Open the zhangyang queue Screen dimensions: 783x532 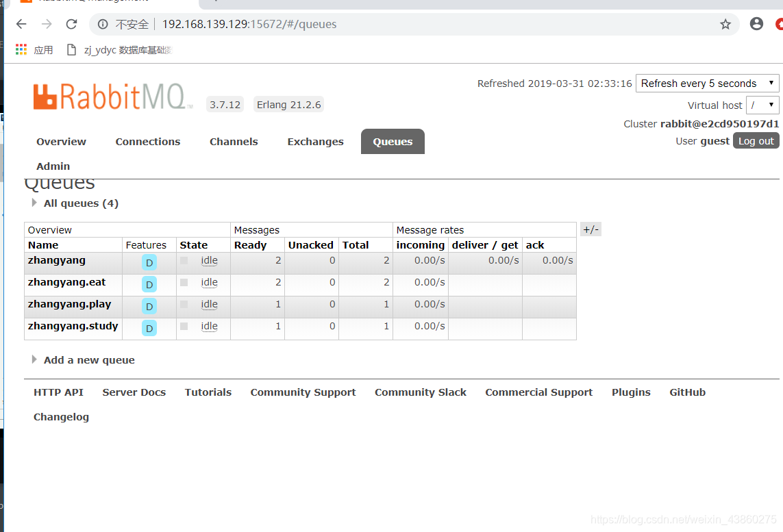[x=56, y=260]
